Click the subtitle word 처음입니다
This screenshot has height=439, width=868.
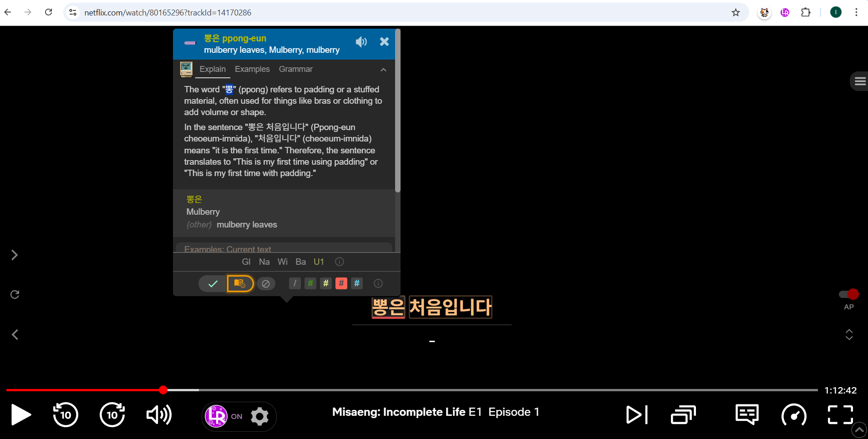(451, 307)
